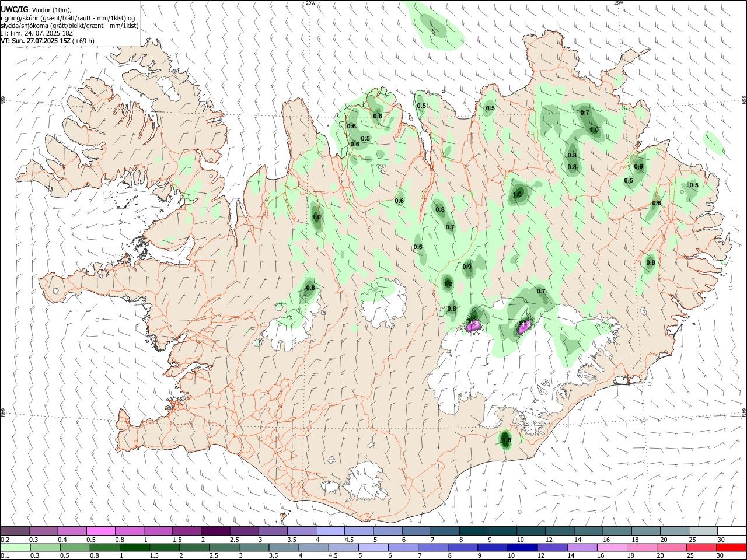Select the darkest green swatch labeled 1
Image resolution: width=747 pixels, height=560 pixels.
[134, 547]
